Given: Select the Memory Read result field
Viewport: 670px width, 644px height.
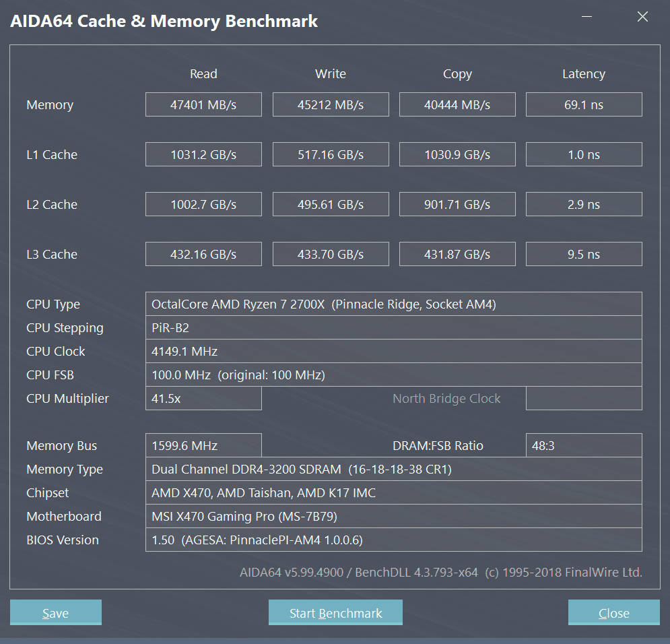Looking at the screenshot, I should pyautogui.click(x=203, y=105).
